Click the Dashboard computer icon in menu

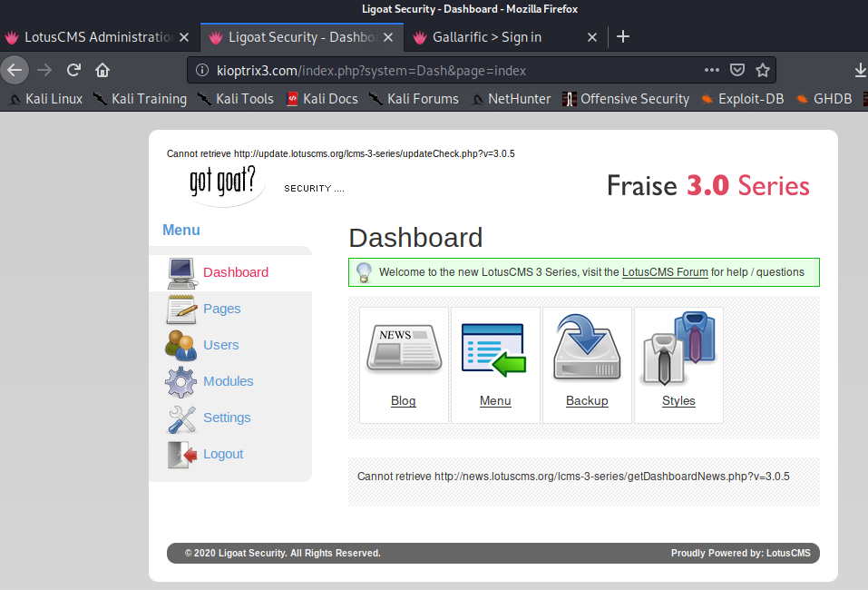point(181,273)
